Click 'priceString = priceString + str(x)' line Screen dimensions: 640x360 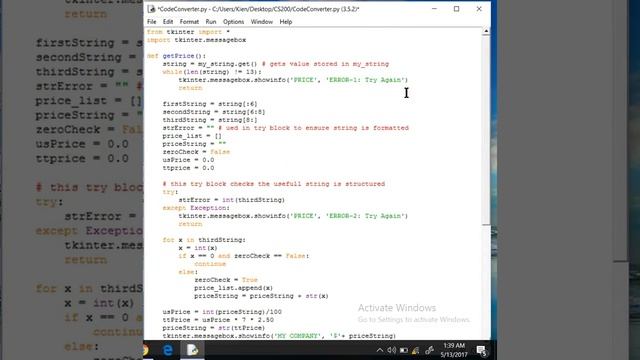pyautogui.click(x=261, y=296)
